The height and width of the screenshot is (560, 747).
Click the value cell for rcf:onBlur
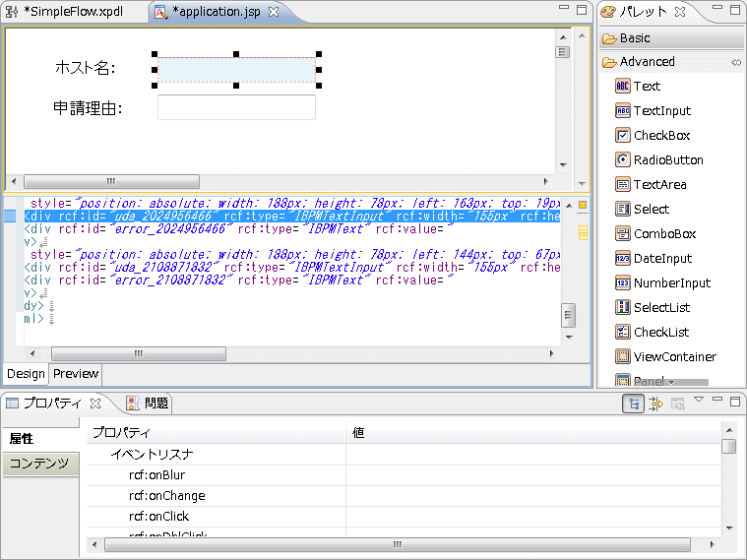click(533, 475)
